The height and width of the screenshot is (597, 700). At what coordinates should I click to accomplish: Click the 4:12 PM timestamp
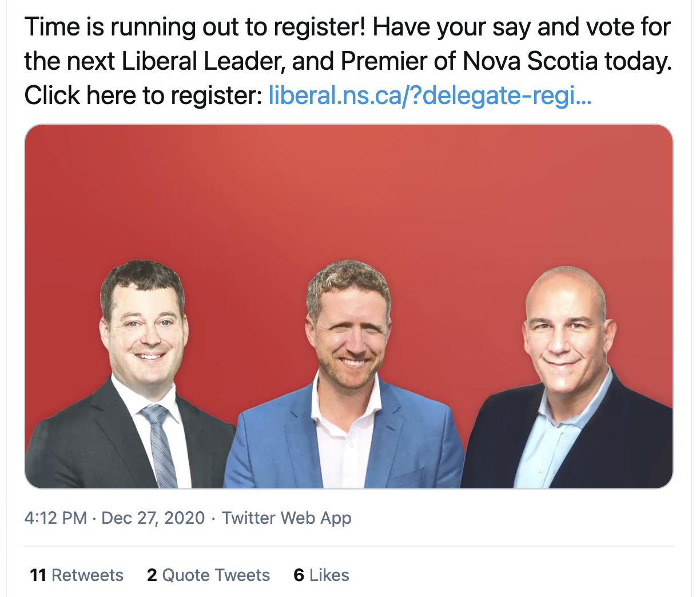coord(55,518)
